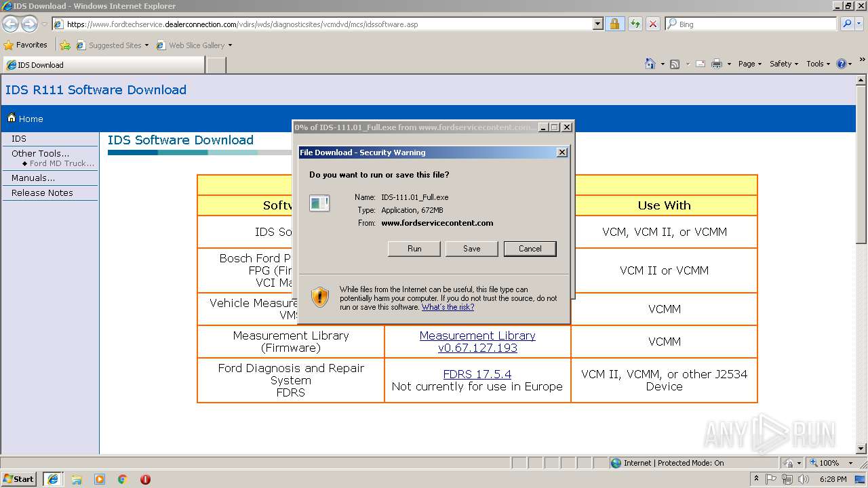The height and width of the screenshot is (488, 868).
Task: Open Ford MD Truck... sidebar sub-item
Action: tap(62, 163)
